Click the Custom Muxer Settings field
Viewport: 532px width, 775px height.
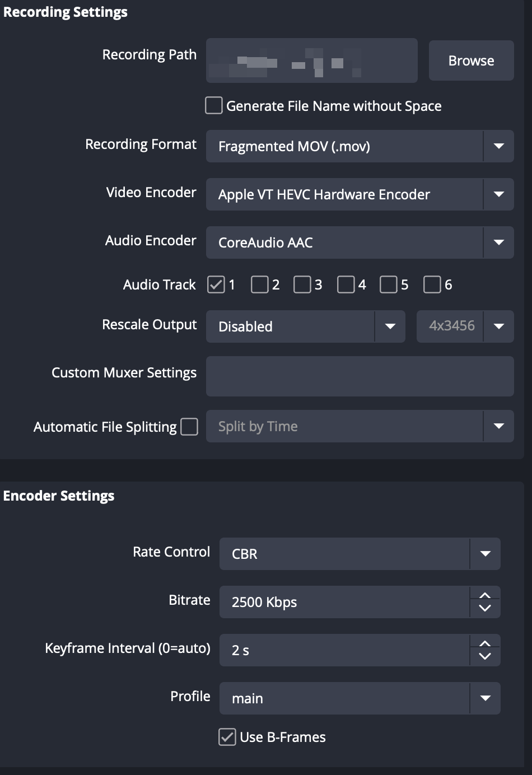pyautogui.click(x=360, y=376)
